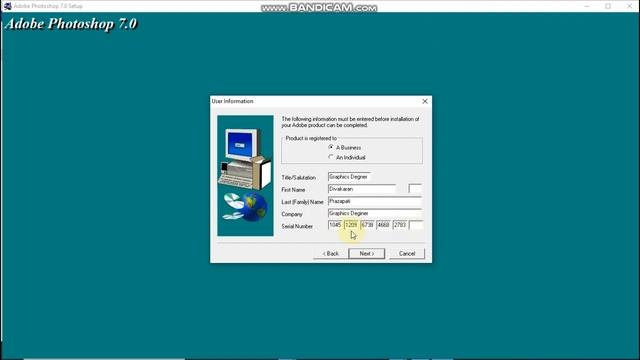Click the Serial Number label text
This screenshot has height=360, width=640.
[297, 226]
